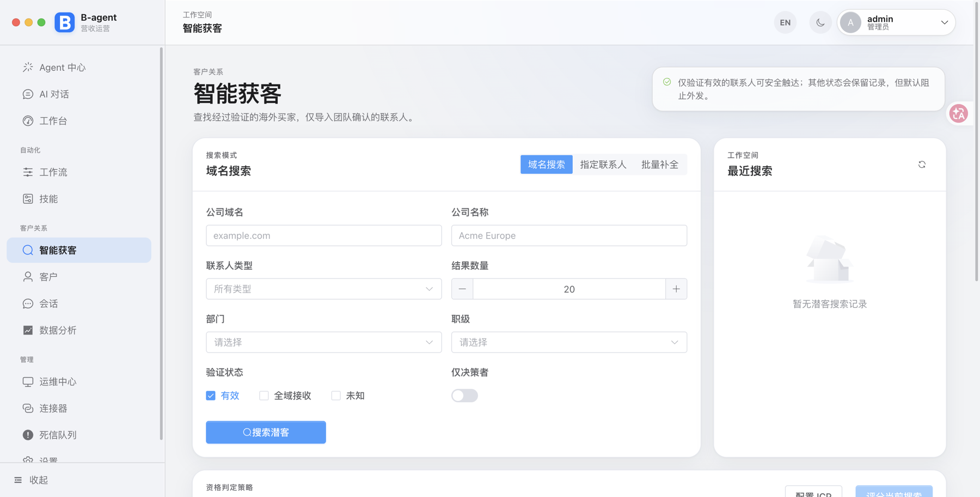The image size is (980, 497).
Task: Uncheck the 有效 verification checkbox
Action: 211,396
